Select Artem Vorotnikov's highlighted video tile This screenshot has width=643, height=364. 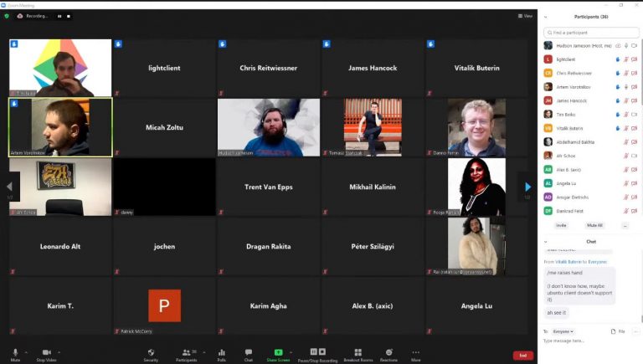coord(60,127)
